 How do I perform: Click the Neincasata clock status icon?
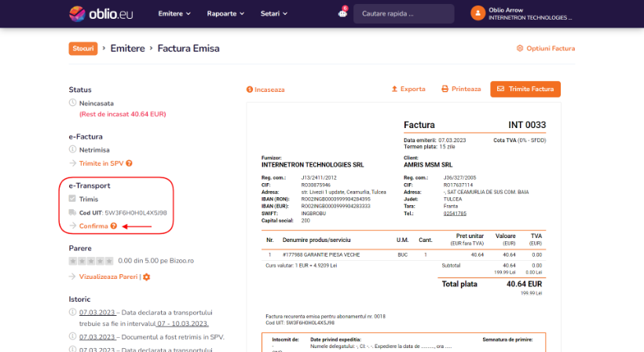pos(72,103)
